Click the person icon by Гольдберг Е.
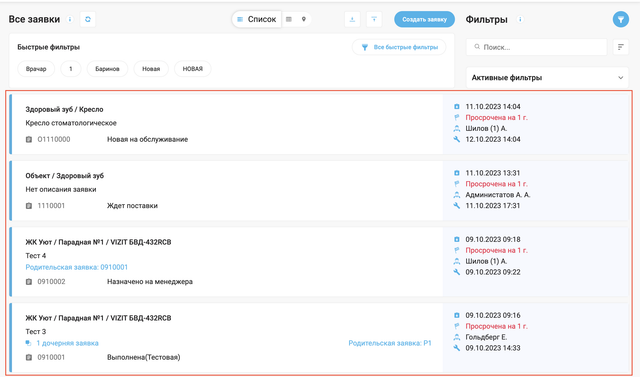The height and width of the screenshot is (377, 640). coord(457,337)
